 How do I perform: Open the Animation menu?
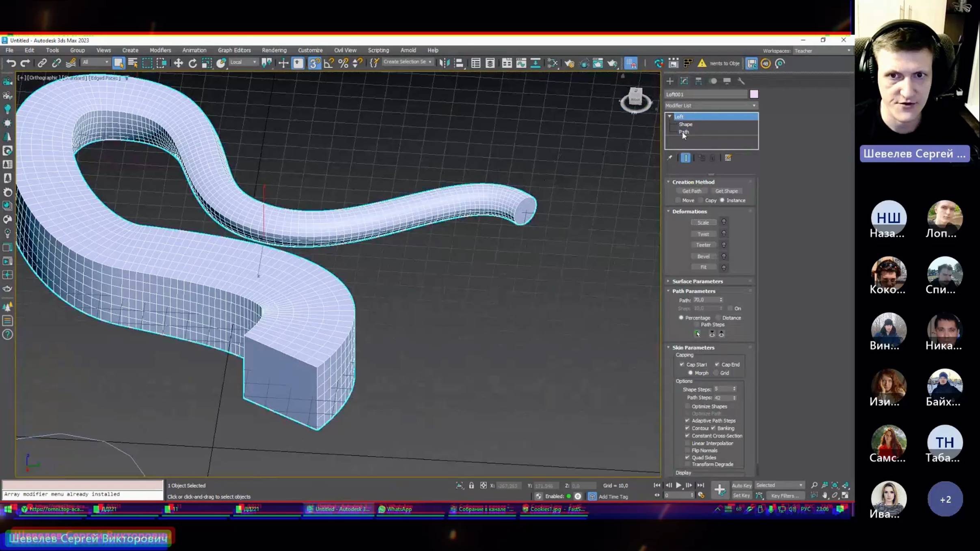click(x=194, y=50)
